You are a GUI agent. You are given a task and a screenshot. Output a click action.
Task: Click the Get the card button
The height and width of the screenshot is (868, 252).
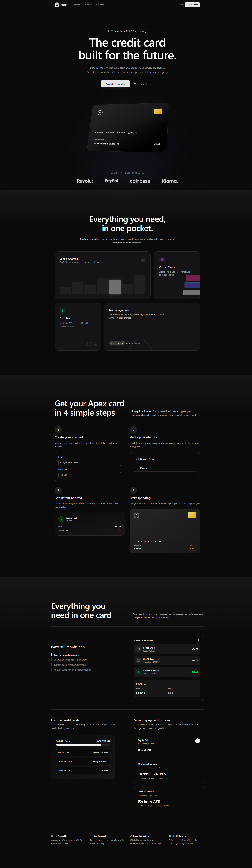[x=192, y=5]
